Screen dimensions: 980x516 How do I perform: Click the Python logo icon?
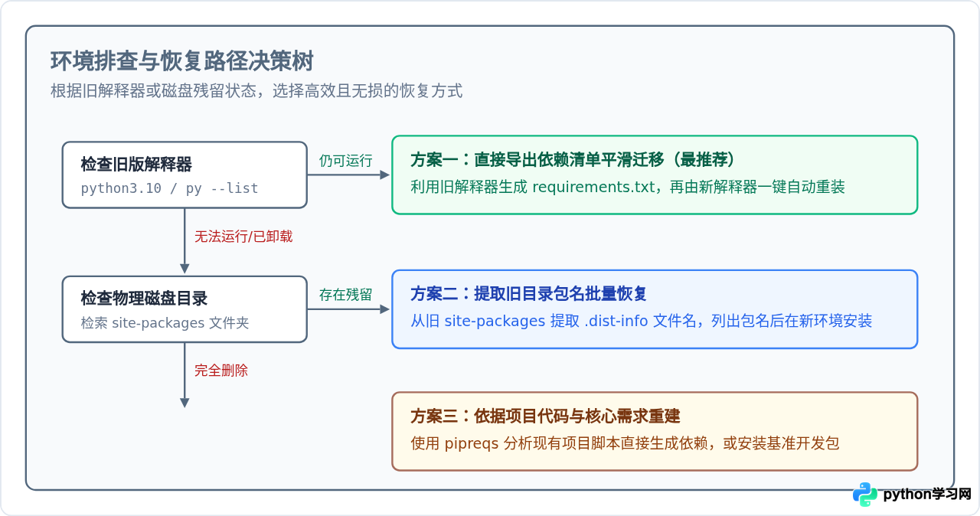pos(865,495)
